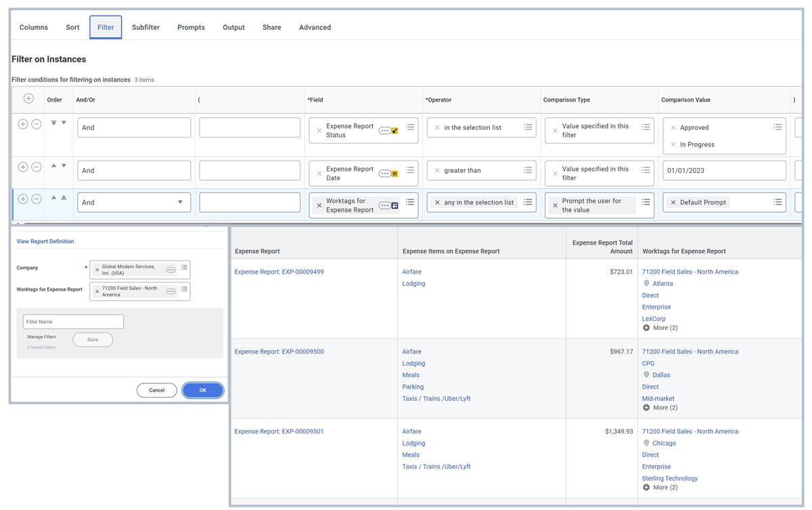Move Worktags row to the top

(64, 198)
